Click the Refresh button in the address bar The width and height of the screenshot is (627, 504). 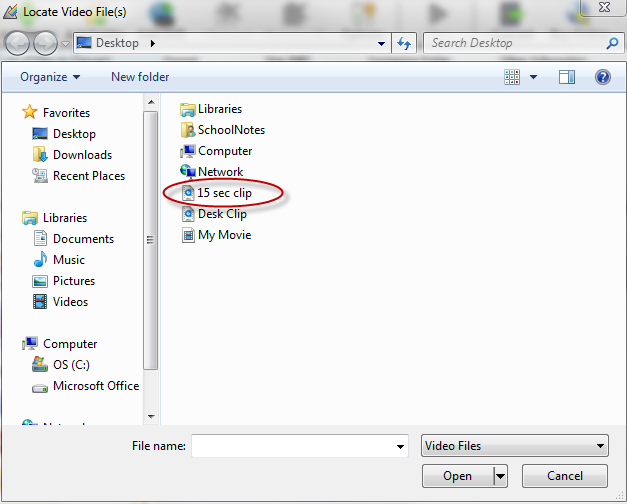(x=404, y=43)
